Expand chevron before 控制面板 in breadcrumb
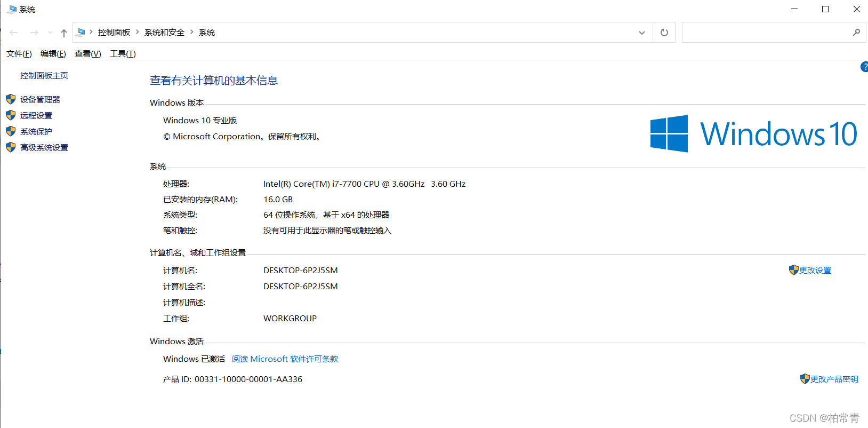 tap(91, 32)
